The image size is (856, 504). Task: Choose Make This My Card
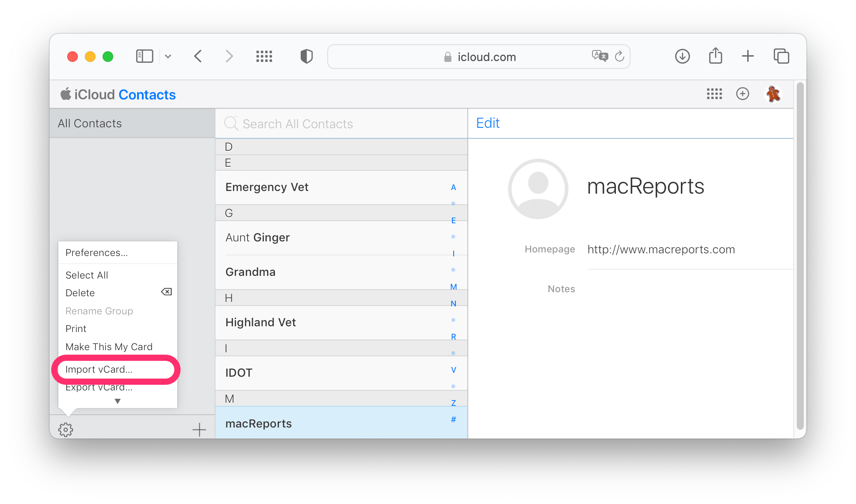(118, 347)
